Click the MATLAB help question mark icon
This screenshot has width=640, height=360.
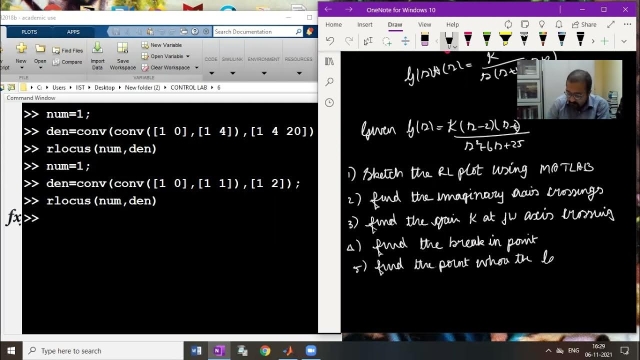tap(195, 31)
